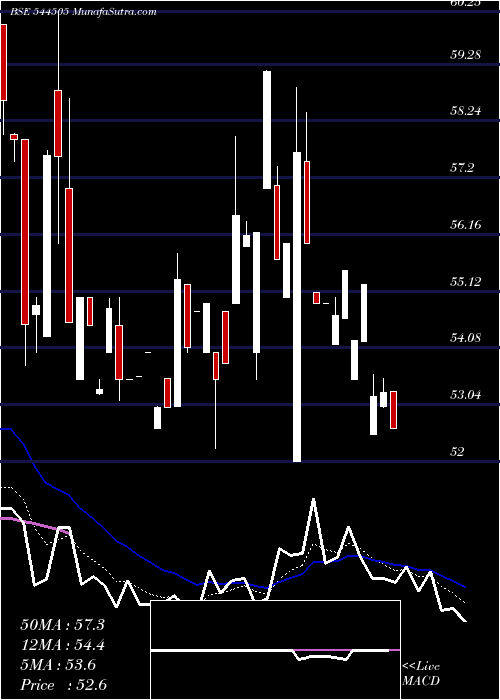Viewport: 500px width, 700px height.
Task: Click the 52 price axis label
Action: point(458,451)
